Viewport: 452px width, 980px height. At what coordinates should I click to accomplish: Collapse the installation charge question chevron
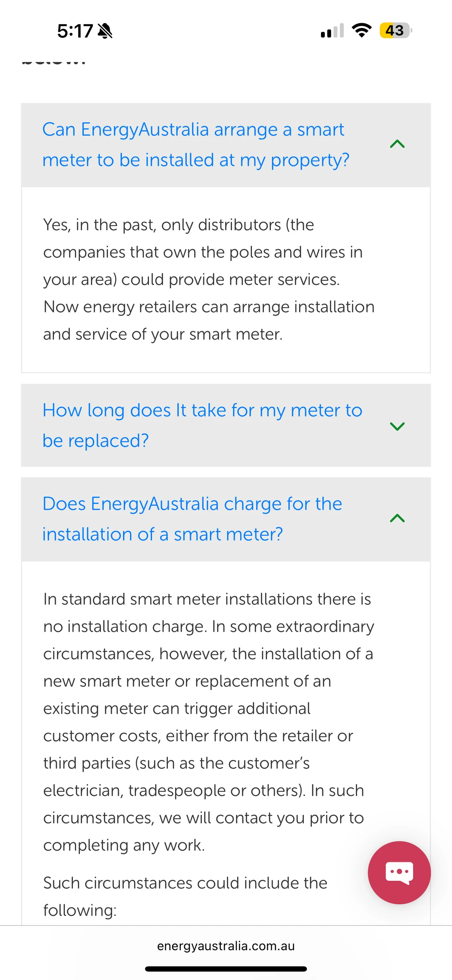(397, 518)
